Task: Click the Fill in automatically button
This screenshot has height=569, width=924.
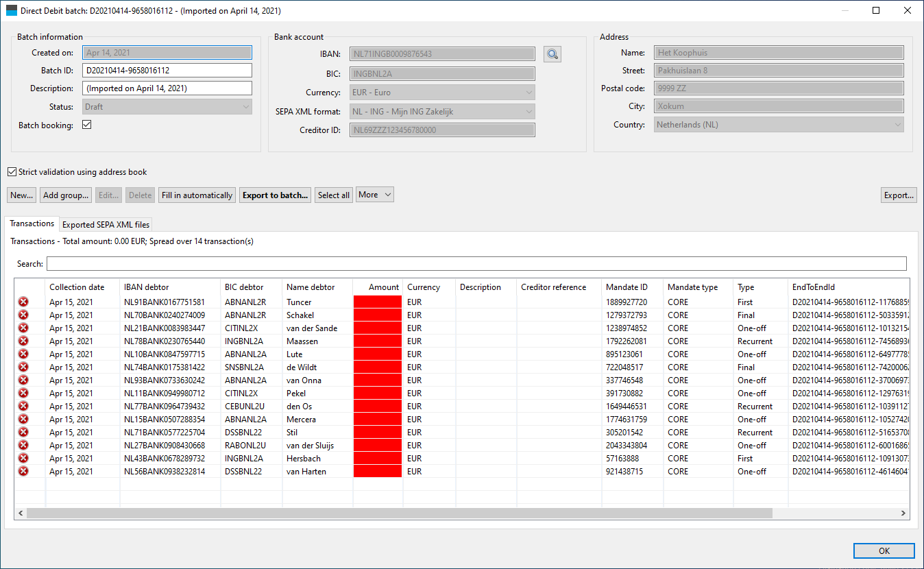Action: [197, 195]
